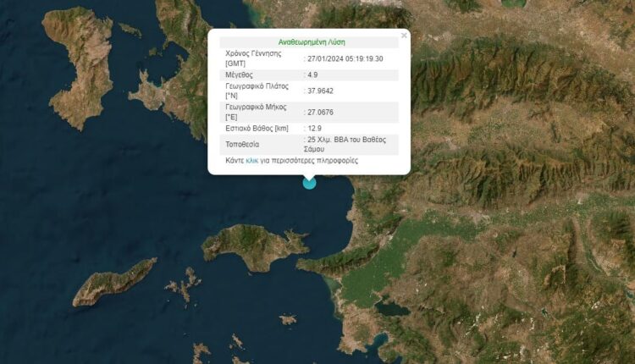Click the "Γεωγραφικό Μήκος" label
Image resolution: width=635 pixels, height=364 pixels.
[257, 112]
